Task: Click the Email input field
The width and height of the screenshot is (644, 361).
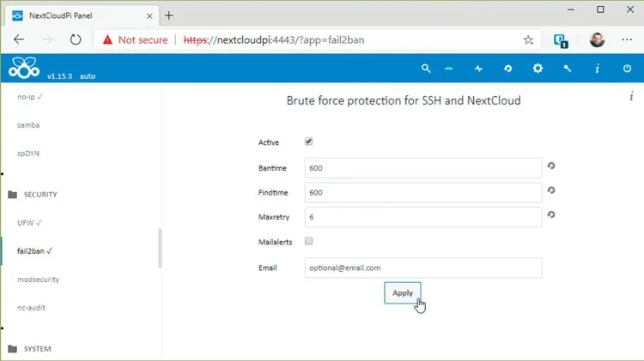Action: point(423,268)
